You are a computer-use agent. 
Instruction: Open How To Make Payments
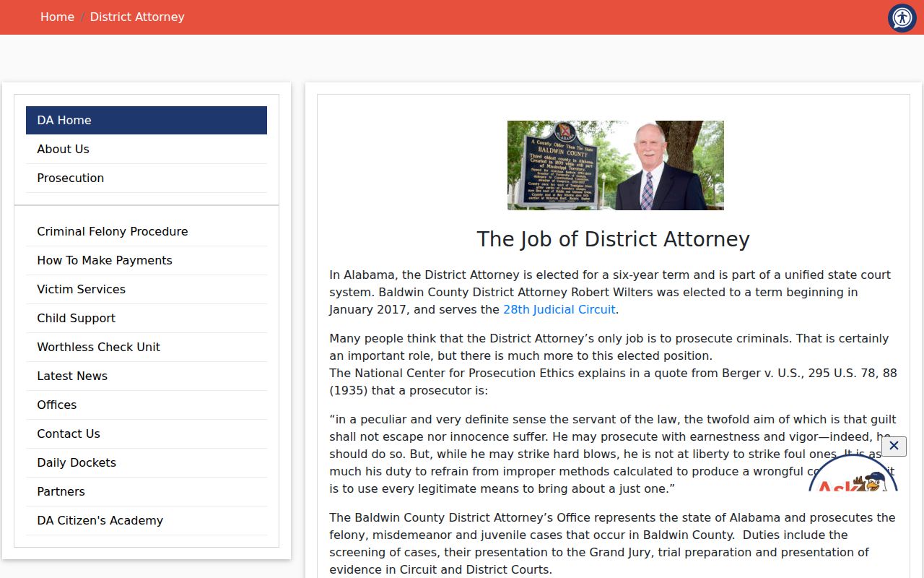pyautogui.click(x=147, y=260)
